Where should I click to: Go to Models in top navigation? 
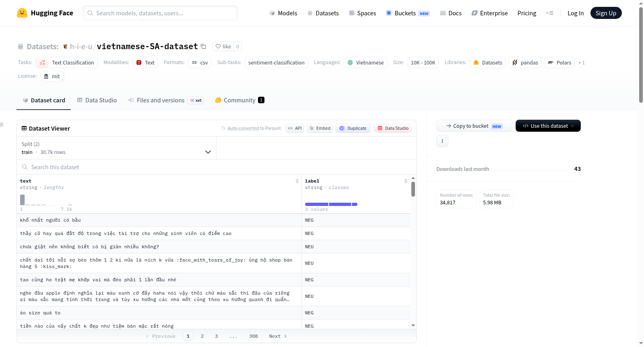click(283, 13)
